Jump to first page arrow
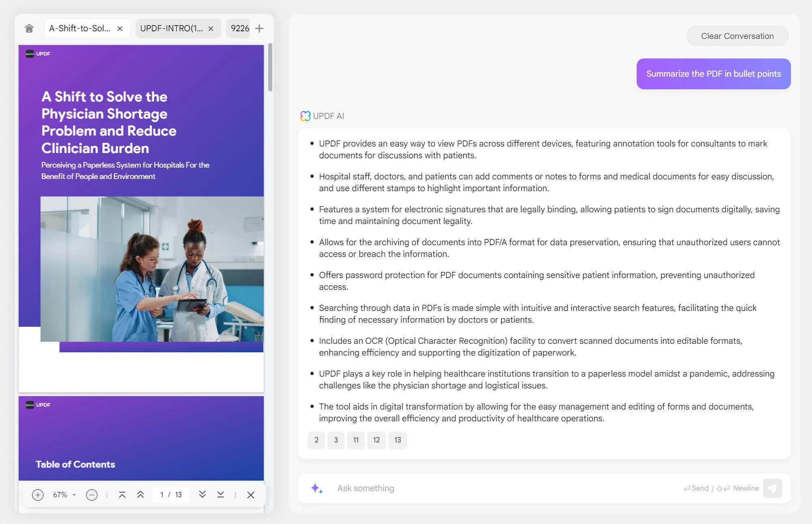 [x=122, y=494]
